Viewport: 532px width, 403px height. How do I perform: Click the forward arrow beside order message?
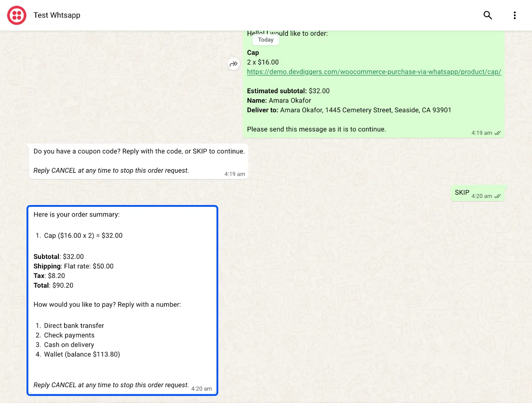[233, 64]
